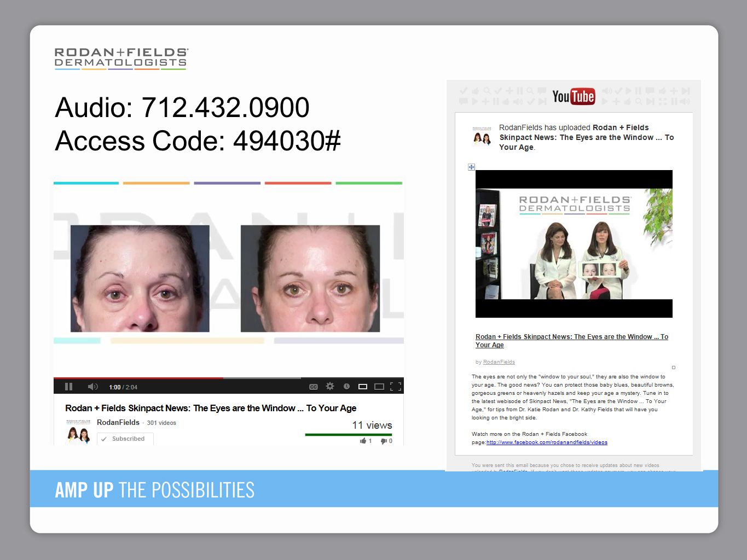Dislike the video with thumbs down
Image resolution: width=747 pixels, height=560 pixels.
[x=386, y=441]
